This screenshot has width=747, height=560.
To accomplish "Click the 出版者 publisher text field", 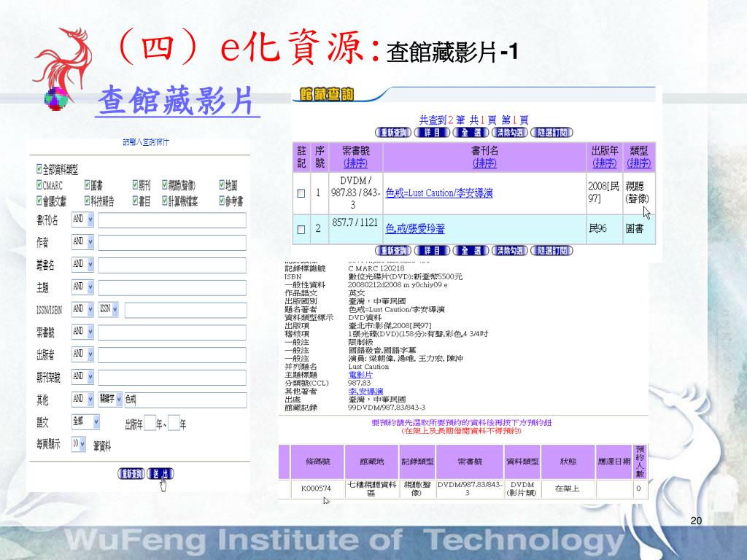I will [172, 355].
